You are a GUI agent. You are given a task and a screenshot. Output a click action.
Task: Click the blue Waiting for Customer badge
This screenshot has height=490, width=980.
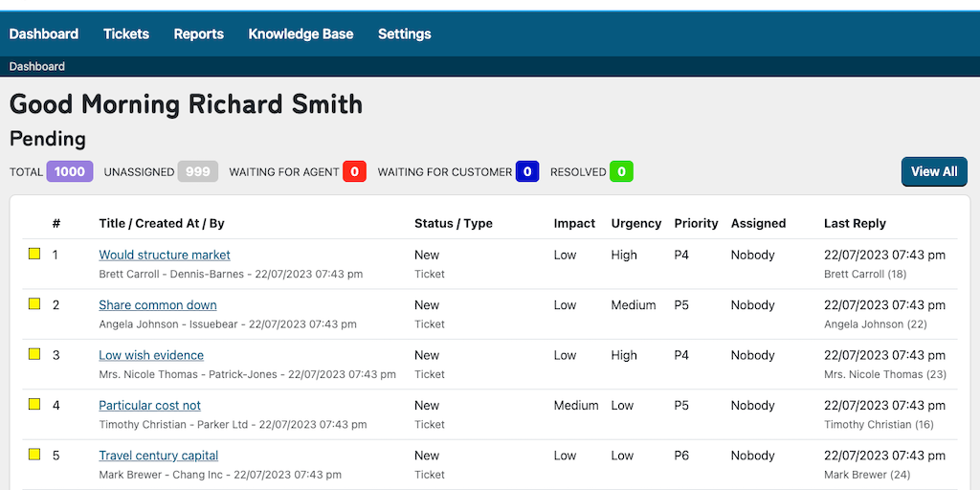(x=527, y=171)
